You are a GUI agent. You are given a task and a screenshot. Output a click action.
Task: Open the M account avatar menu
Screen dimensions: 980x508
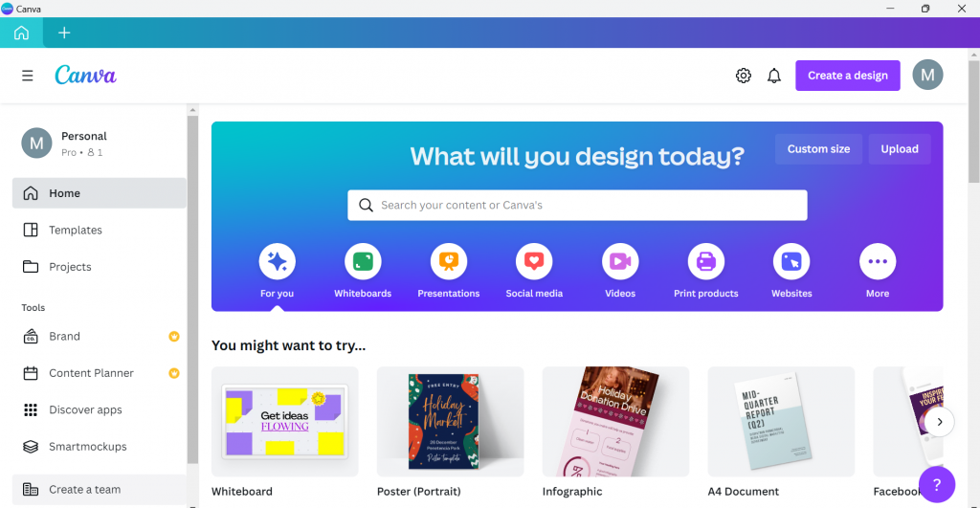click(x=927, y=75)
